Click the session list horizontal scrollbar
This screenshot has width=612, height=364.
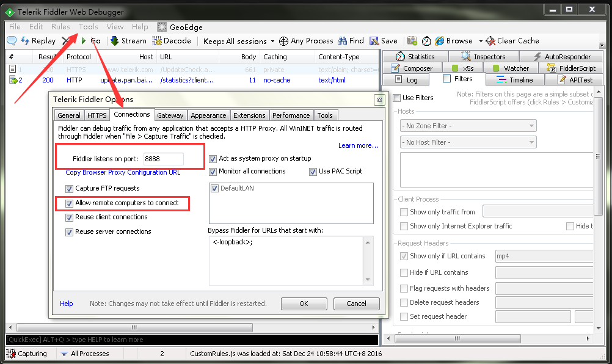183,328
